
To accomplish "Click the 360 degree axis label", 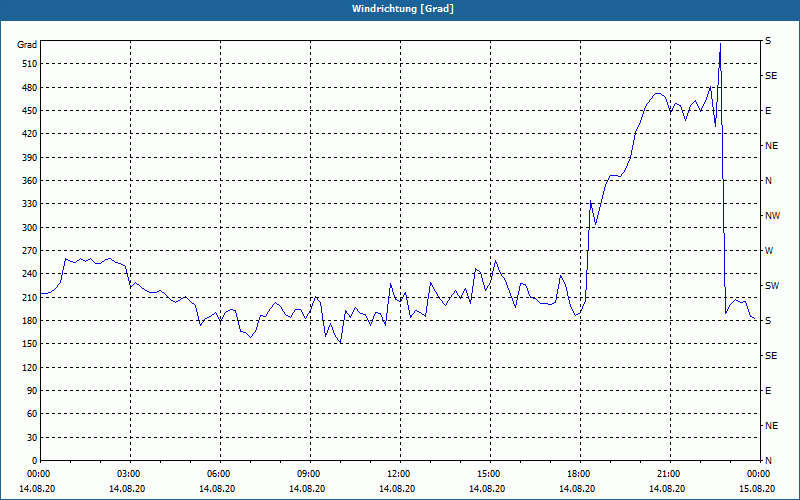I will [29, 181].
